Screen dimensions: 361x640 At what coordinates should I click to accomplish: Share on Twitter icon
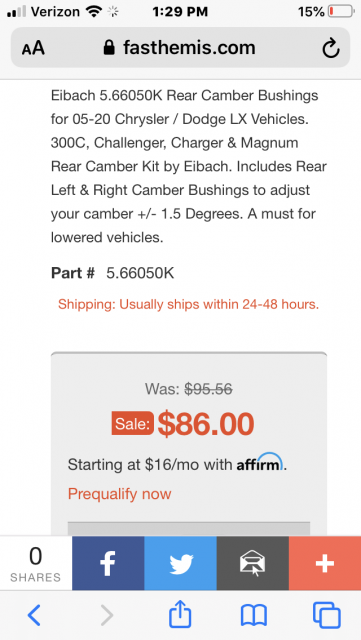pyautogui.click(x=180, y=563)
